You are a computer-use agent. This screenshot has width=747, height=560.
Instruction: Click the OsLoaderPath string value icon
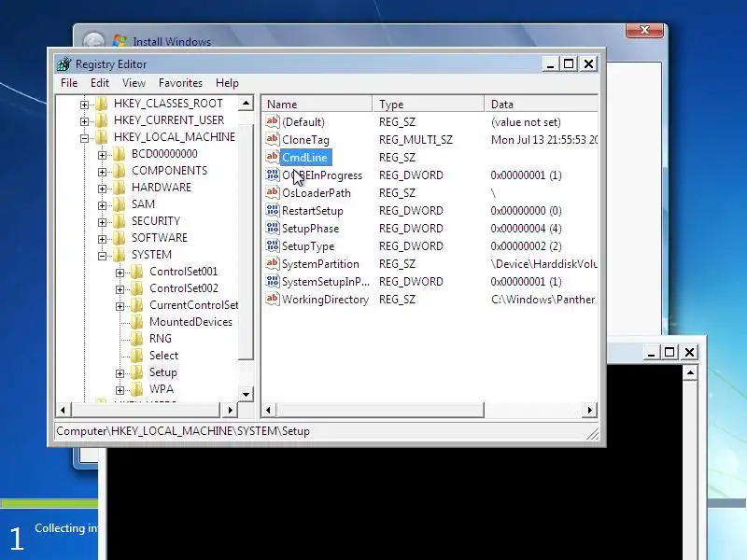click(273, 192)
